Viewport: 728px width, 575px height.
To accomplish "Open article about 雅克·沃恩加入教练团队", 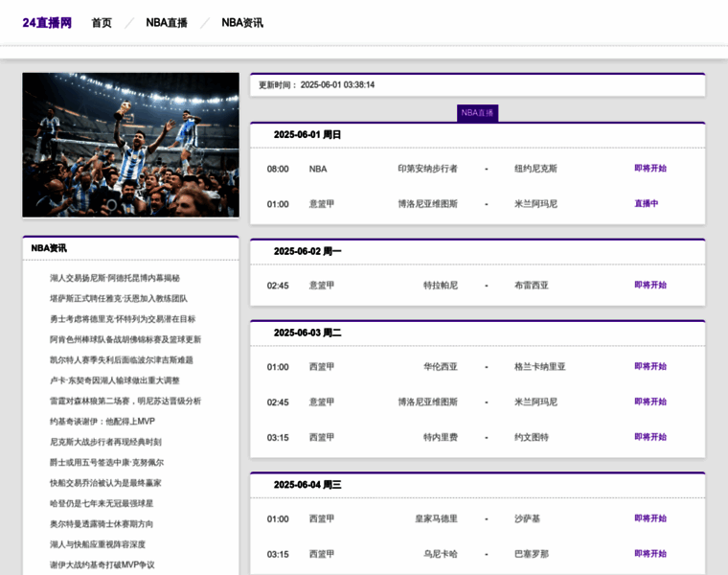I will click(119, 299).
